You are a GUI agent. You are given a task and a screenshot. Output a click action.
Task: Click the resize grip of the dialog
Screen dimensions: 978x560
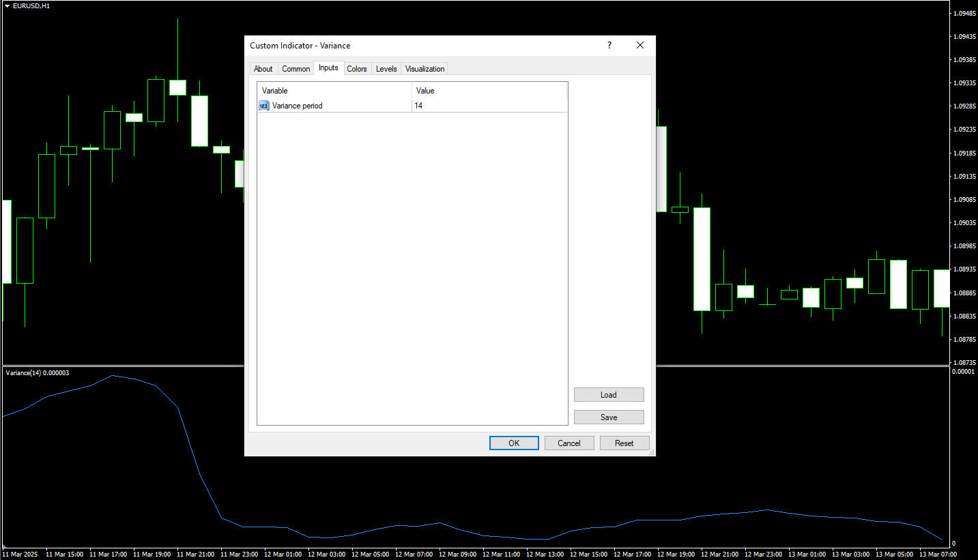point(651,452)
